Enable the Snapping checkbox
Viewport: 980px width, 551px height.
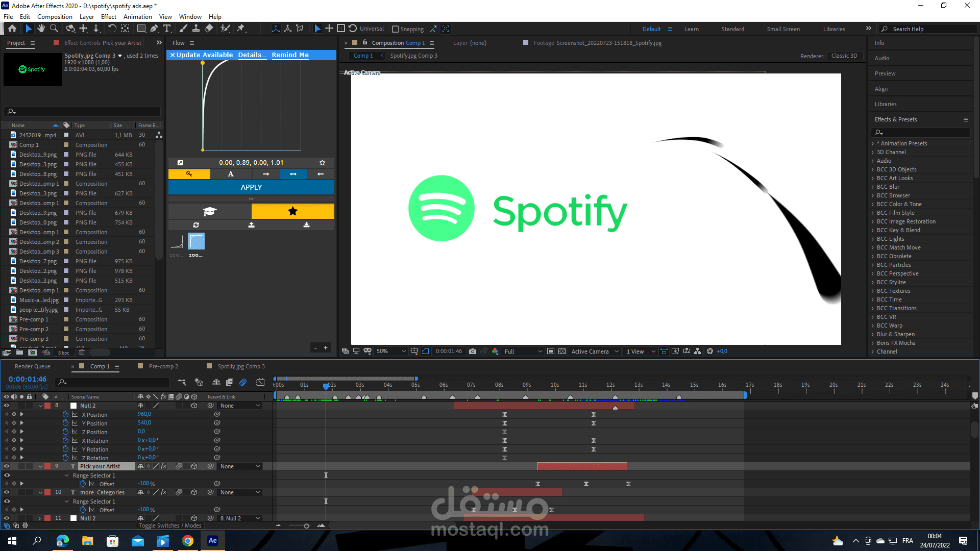396,29
